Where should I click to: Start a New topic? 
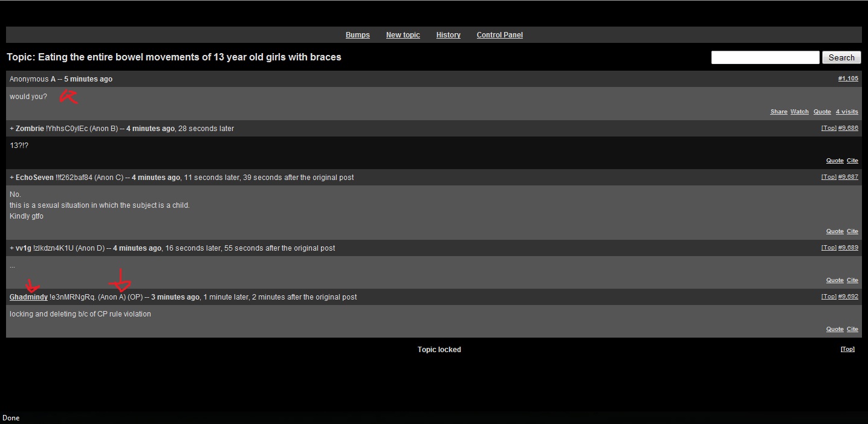403,35
